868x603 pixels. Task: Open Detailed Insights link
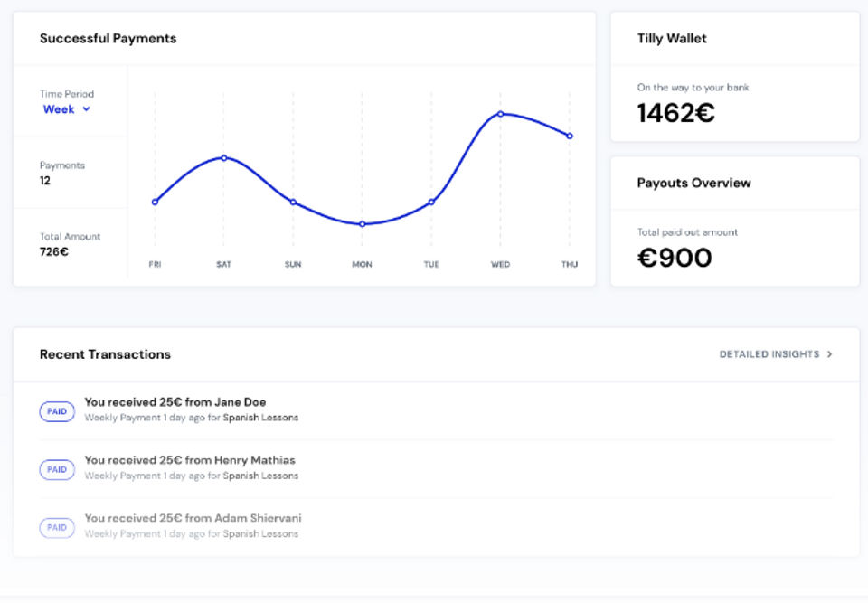coord(776,354)
